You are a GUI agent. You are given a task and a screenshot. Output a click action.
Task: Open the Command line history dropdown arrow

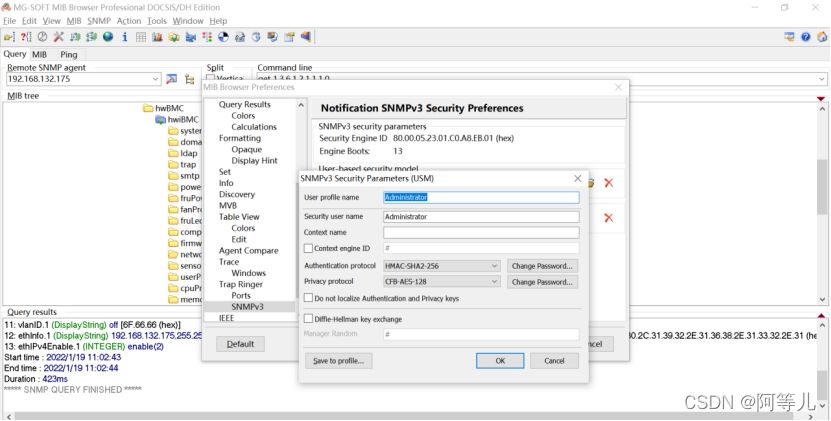[821, 79]
